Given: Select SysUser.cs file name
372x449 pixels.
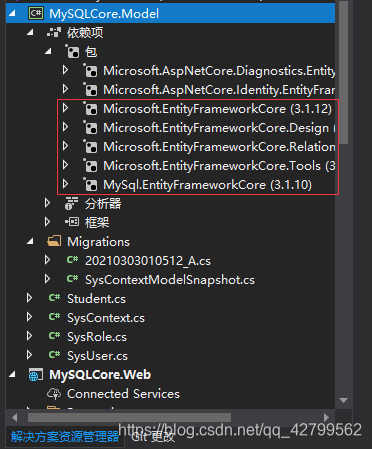Looking at the screenshot, I should [x=98, y=356].
